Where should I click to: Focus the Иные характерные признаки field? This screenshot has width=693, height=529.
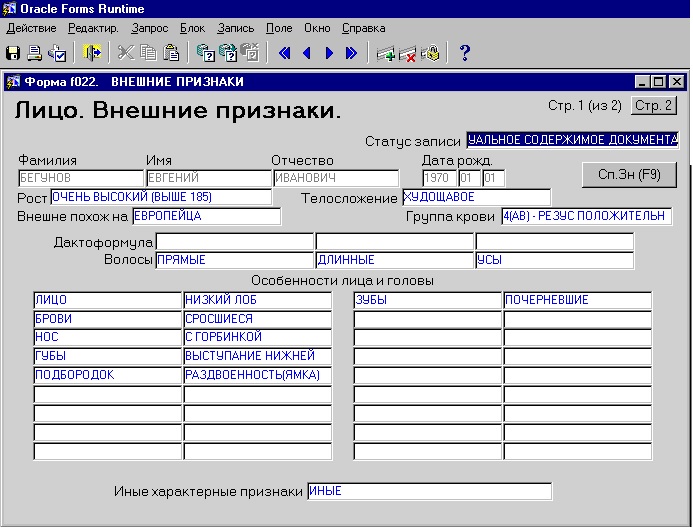(x=428, y=491)
